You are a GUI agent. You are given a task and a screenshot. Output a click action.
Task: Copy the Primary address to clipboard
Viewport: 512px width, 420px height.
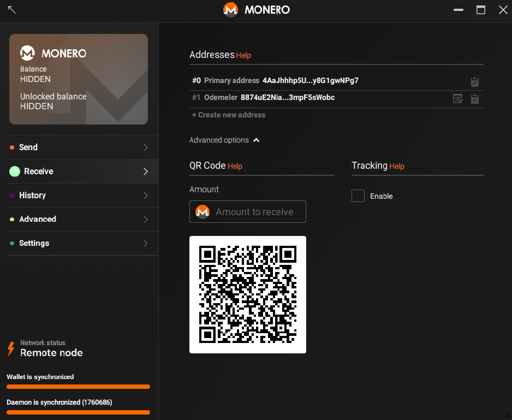[x=475, y=82]
